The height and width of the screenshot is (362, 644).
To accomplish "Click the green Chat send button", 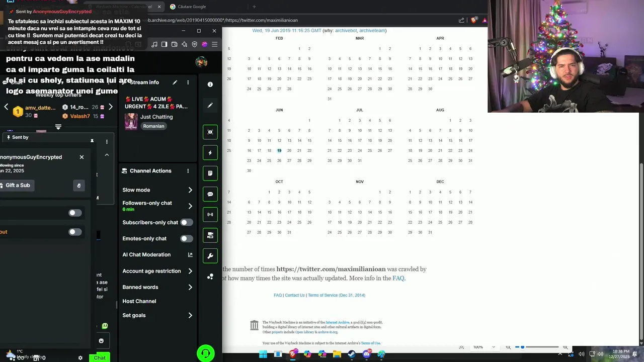I will click(100, 357).
